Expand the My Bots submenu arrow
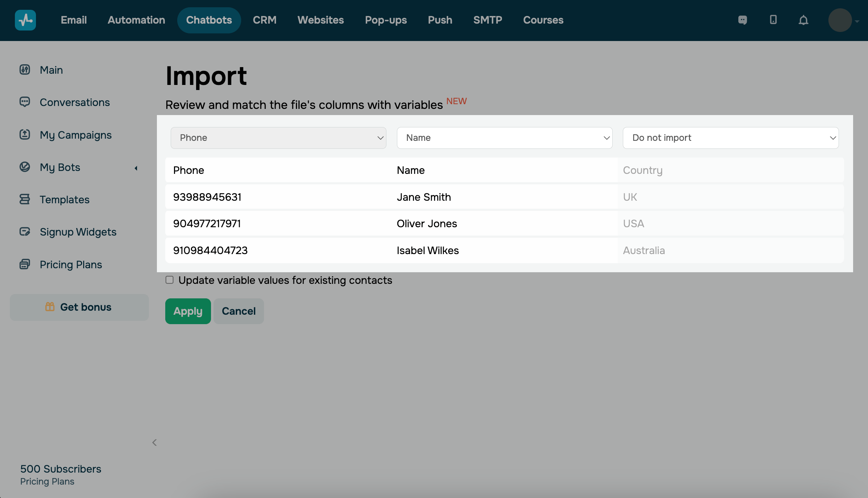868x498 pixels. pos(136,168)
